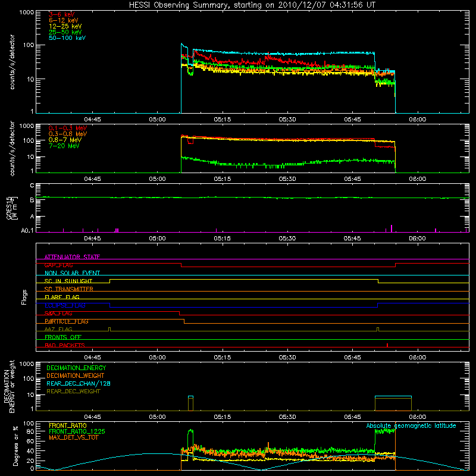This screenshot has width=476, height=476.
Task: Click the HESSI Observing Summary title
Action: [252, 5]
